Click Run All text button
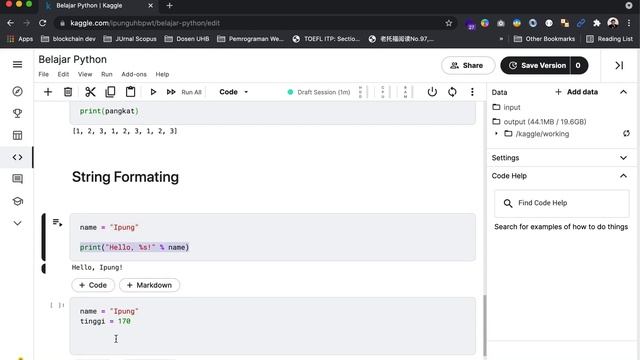The height and width of the screenshot is (360, 640). point(191,92)
